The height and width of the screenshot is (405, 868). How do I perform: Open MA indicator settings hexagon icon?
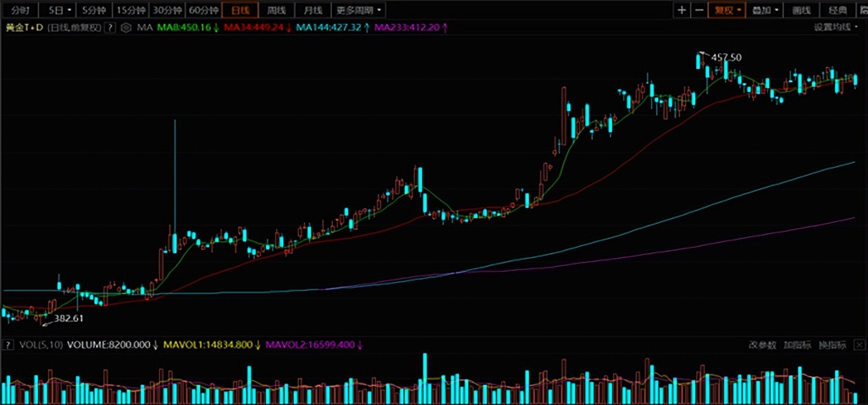coord(127,27)
